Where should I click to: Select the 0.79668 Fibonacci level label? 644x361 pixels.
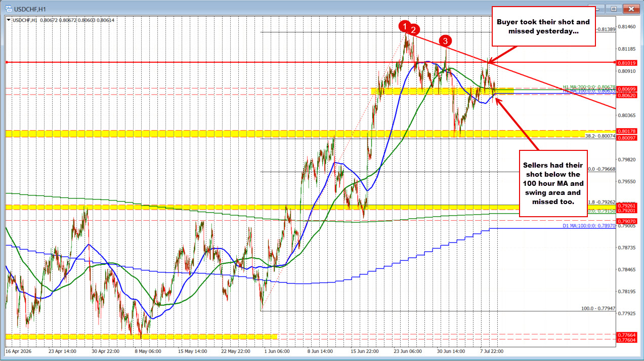pos(601,169)
